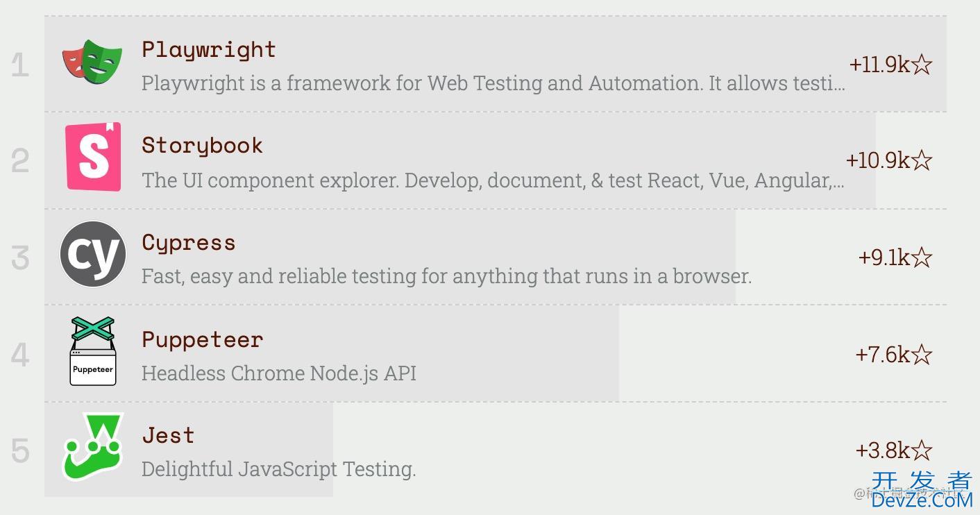
Task: Open the Playwright project title link
Action: [209, 50]
